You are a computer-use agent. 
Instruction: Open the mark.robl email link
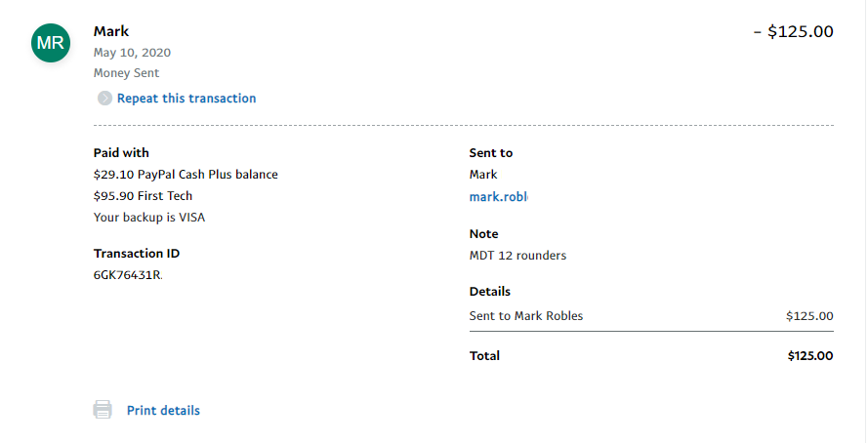point(498,196)
